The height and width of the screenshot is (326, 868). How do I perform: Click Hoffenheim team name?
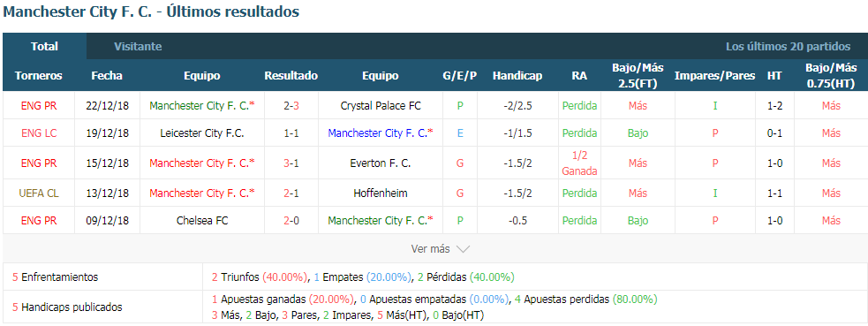click(x=380, y=193)
